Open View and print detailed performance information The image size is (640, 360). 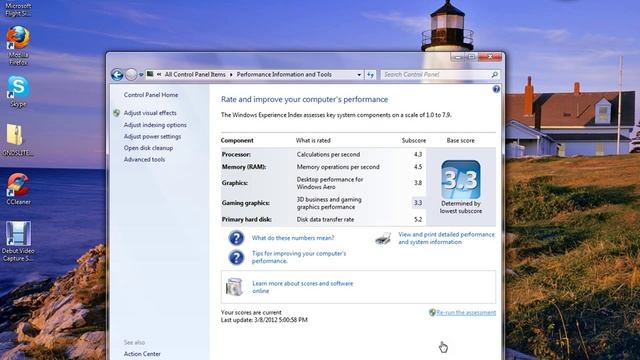[x=447, y=238]
